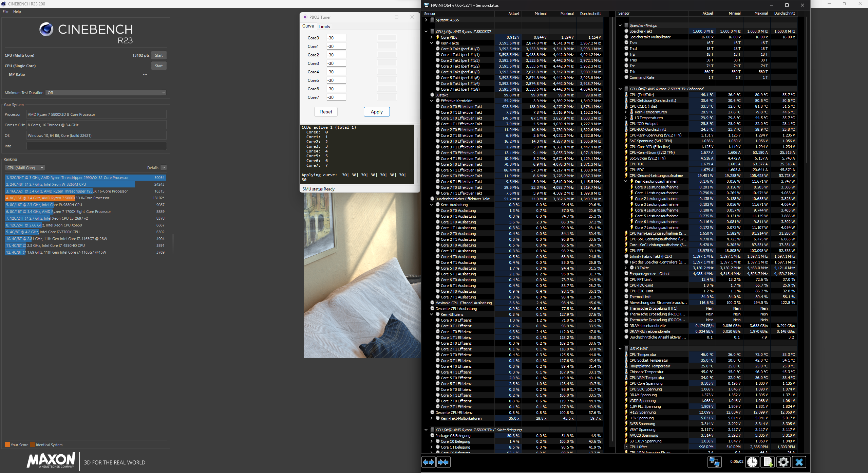This screenshot has height=473, width=868.
Task: Click the Core0 curve value field
Action: [336, 38]
